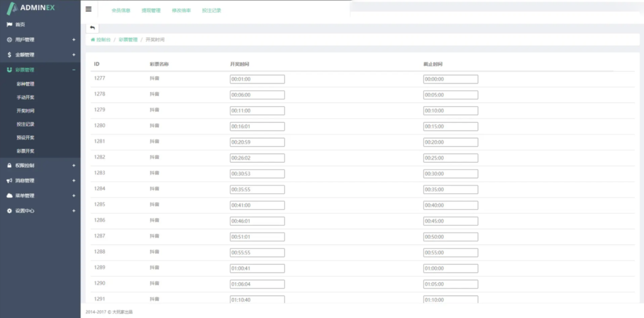The height and width of the screenshot is (318, 644).
Task: Click the 彩票管理 breadcrumb link
Action: pyautogui.click(x=128, y=39)
